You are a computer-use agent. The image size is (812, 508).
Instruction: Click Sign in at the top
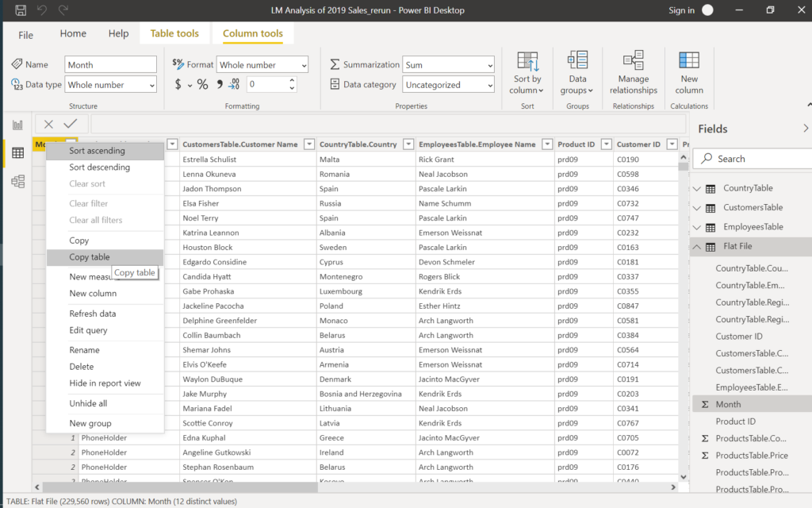coord(681,10)
